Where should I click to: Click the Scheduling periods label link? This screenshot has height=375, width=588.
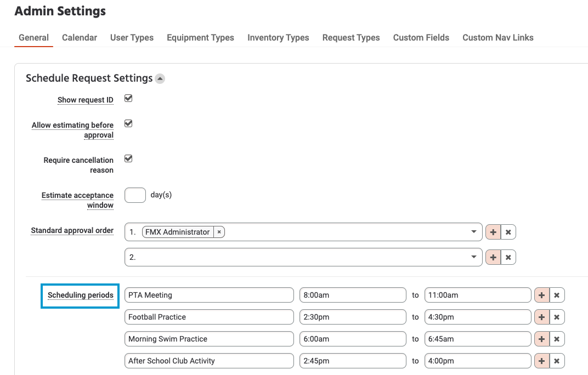tap(81, 295)
